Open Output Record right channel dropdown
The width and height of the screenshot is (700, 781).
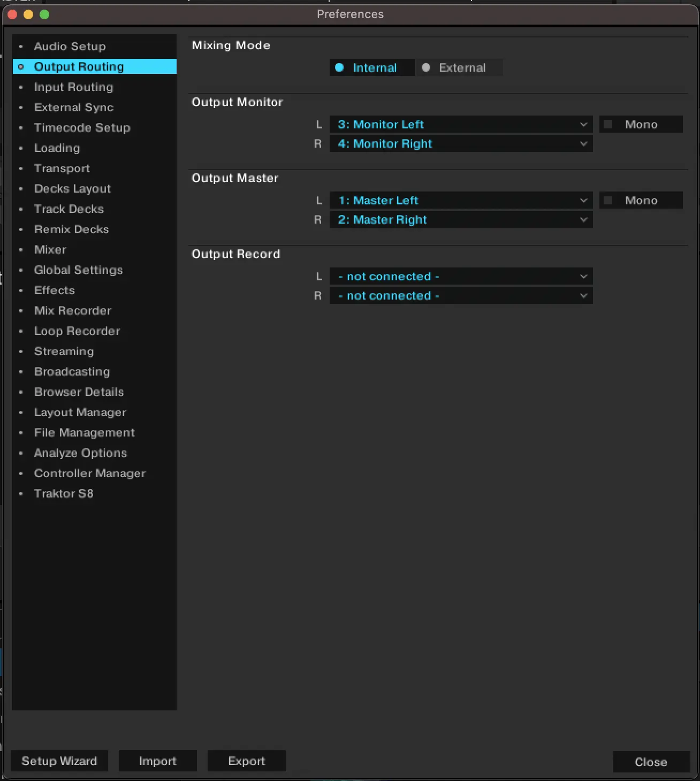pyautogui.click(x=461, y=296)
